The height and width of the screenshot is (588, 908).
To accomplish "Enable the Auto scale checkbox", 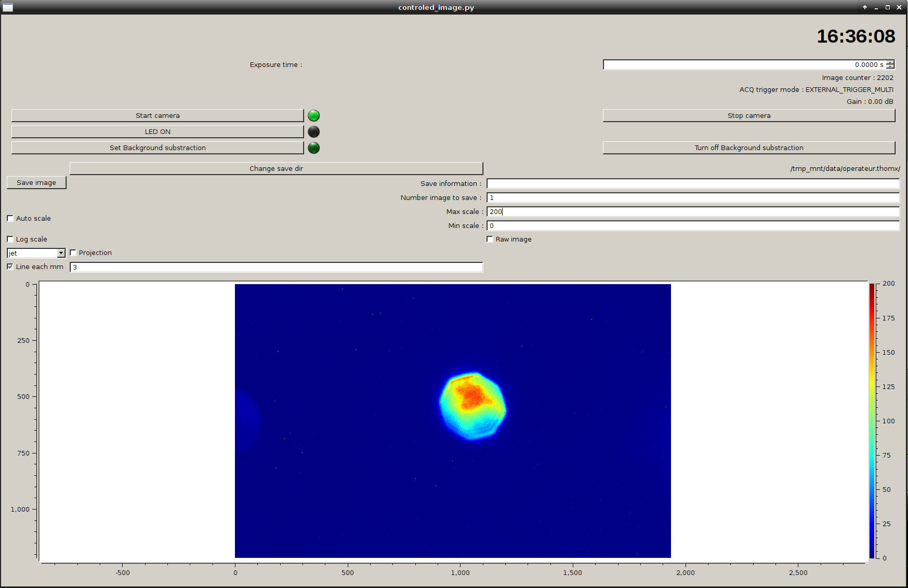I will pos(10,218).
